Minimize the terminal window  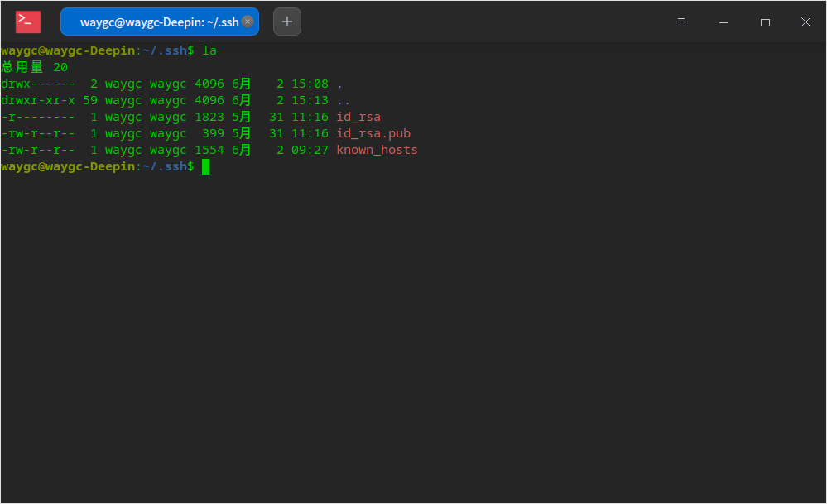pos(724,22)
